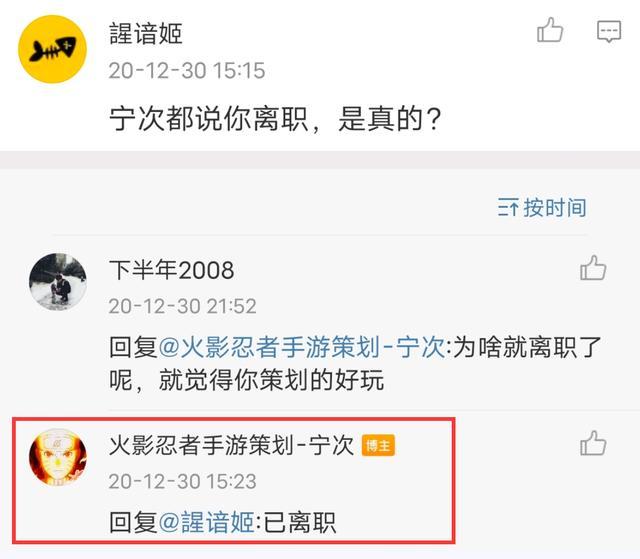Click the timestamp 20-12-30 21:52

[182, 306]
